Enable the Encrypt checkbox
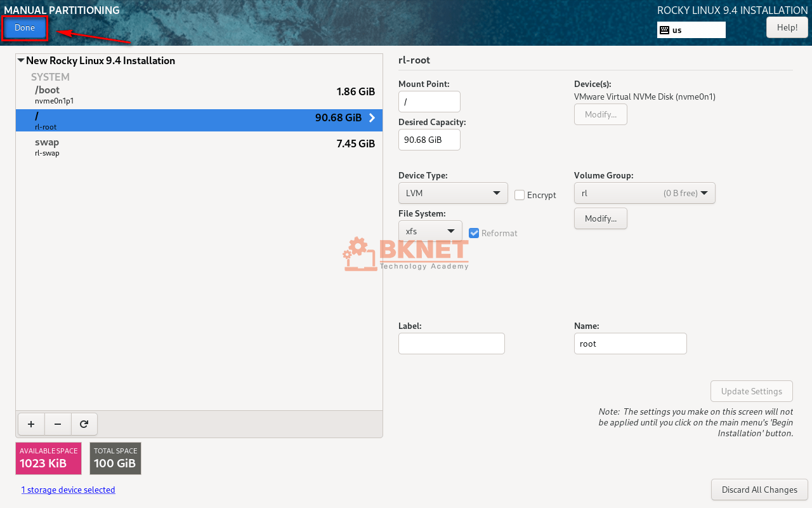The image size is (812, 508). point(518,195)
